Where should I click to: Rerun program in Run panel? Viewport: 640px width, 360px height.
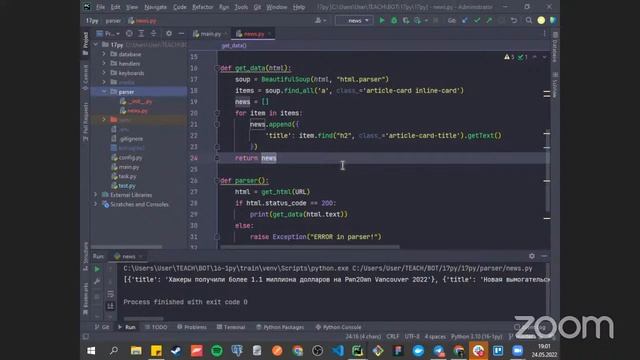(97, 269)
